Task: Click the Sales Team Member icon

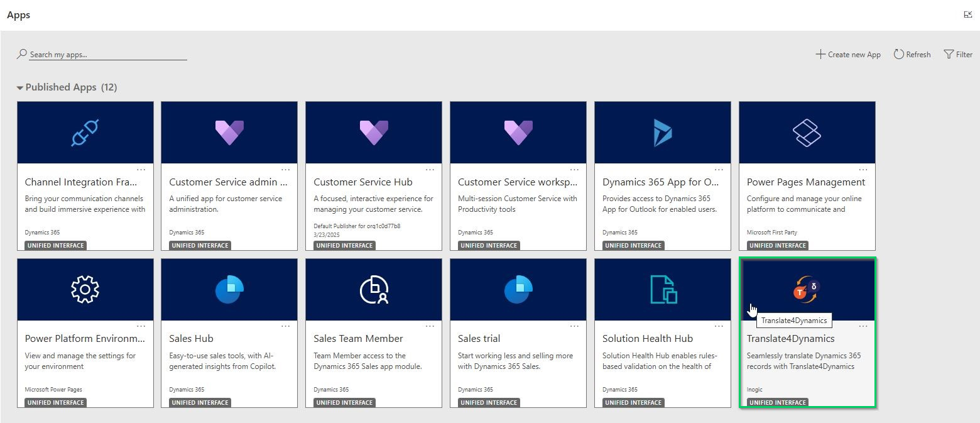Action: (374, 290)
